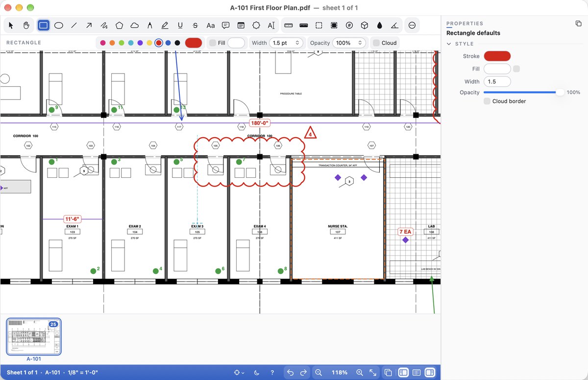Screen dimensions: 588x380
Task: Click the overlapping pages icon in status bar
Action: pos(388,373)
